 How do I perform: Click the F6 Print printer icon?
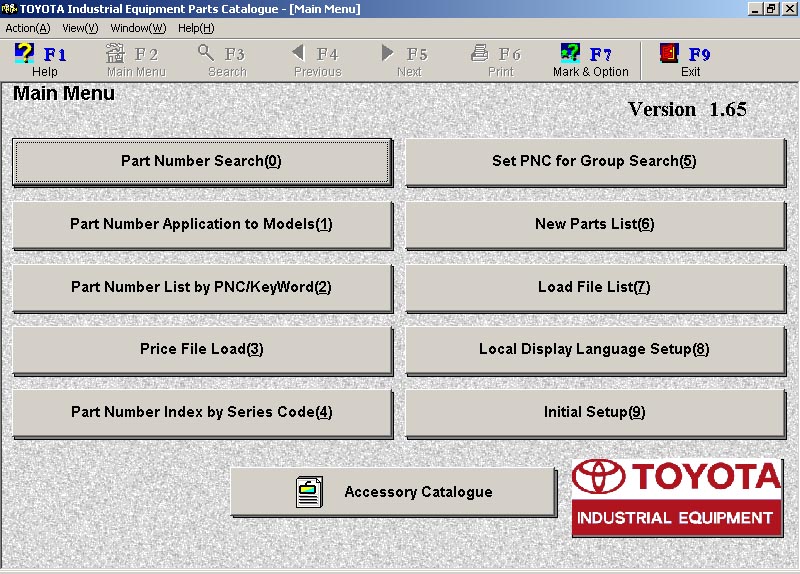tap(479, 53)
